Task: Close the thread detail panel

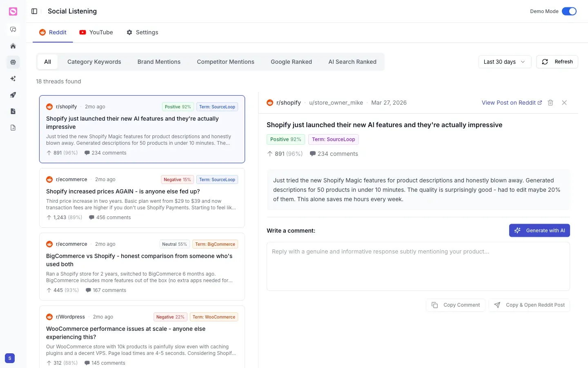Action: point(564,103)
